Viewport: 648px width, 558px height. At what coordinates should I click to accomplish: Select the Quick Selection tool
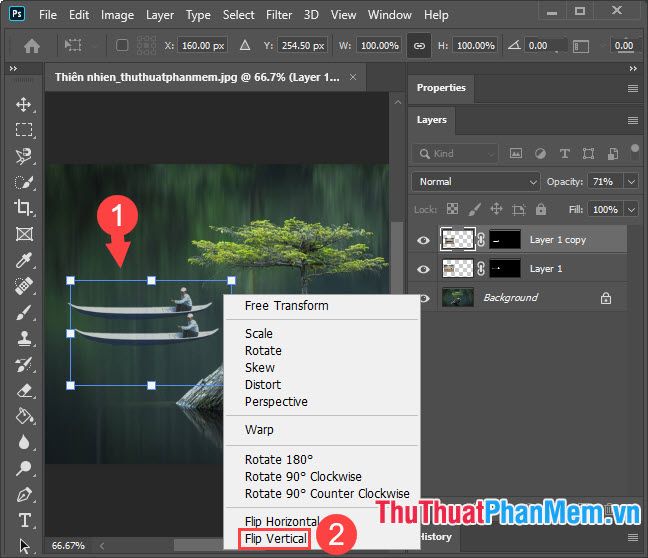(24, 182)
